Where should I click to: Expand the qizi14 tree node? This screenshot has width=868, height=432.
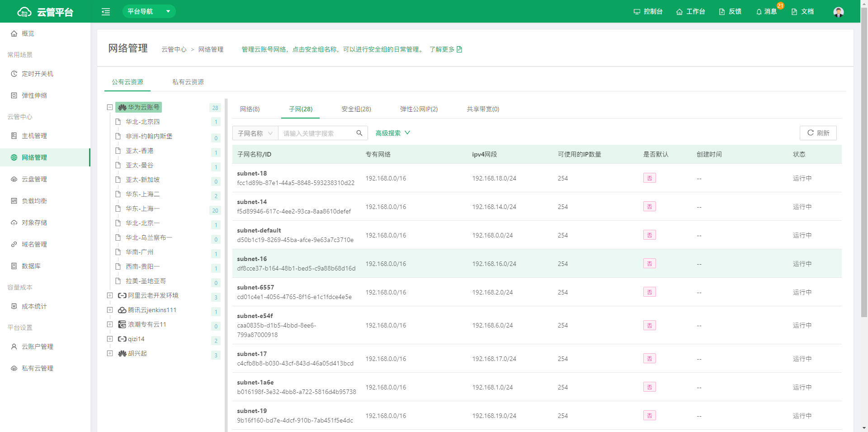point(109,339)
